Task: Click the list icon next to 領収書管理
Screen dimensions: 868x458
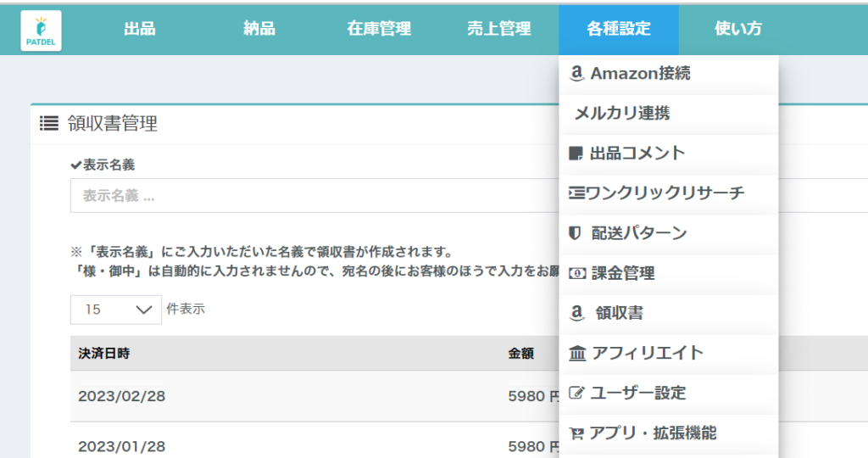Action: coord(48,124)
